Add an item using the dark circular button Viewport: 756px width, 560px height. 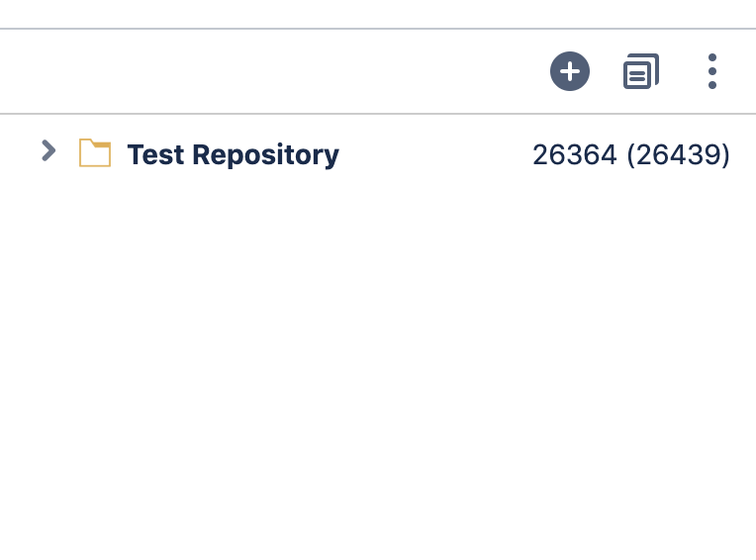pos(569,71)
